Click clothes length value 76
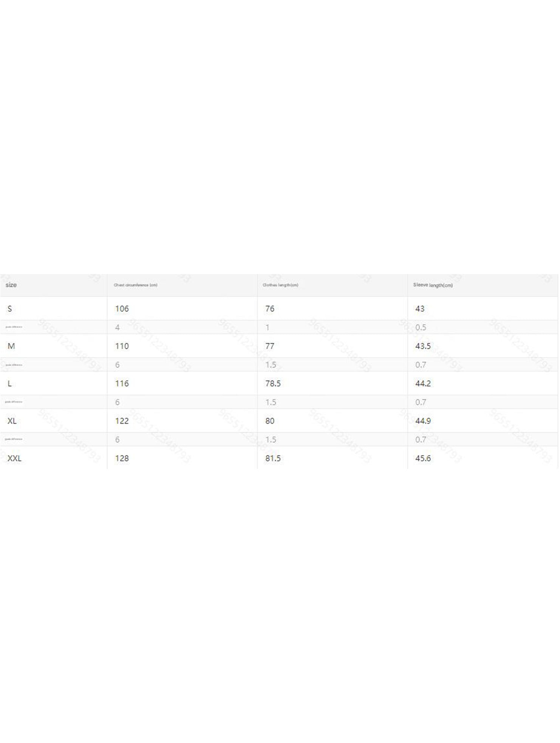The width and height of the screenshot is (560, 743). pos(270,309)
